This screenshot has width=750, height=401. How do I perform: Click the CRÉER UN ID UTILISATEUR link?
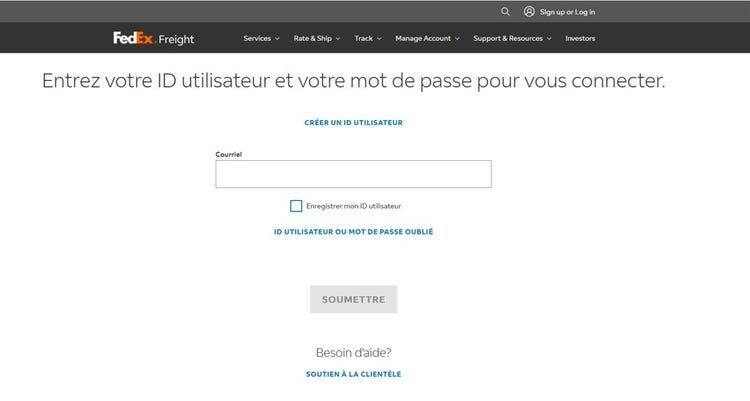(353, 123)
